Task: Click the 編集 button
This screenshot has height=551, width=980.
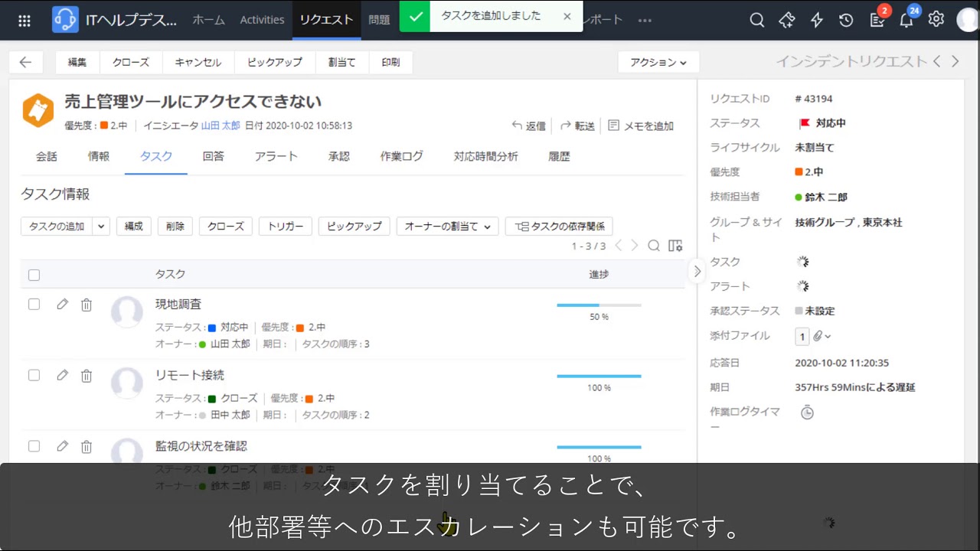Action: coord(77,62)
